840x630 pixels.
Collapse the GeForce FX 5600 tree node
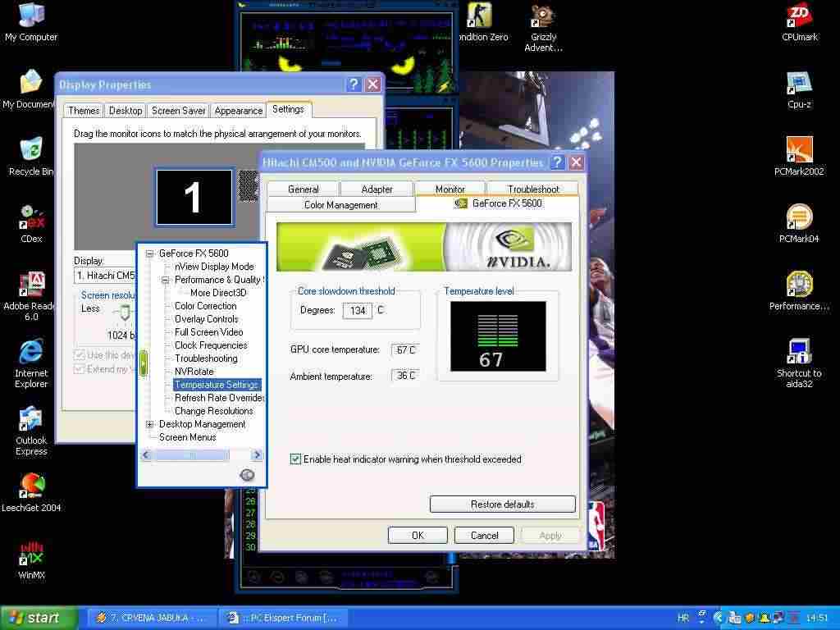[150, 253]
